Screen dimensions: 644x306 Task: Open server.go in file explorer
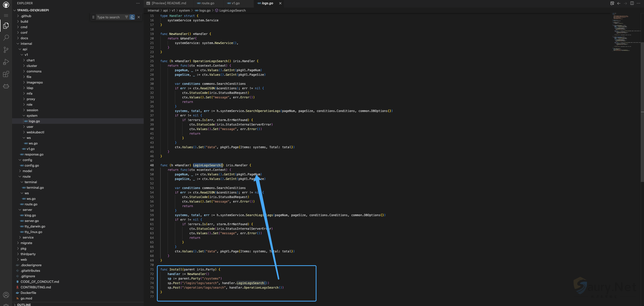click(x=31, y=221)
